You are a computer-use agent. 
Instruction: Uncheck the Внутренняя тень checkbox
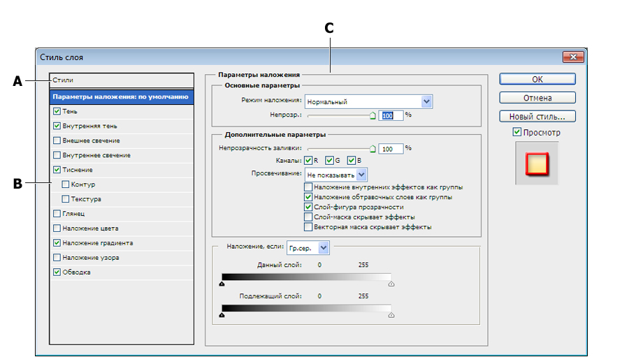tap(57, 126)
